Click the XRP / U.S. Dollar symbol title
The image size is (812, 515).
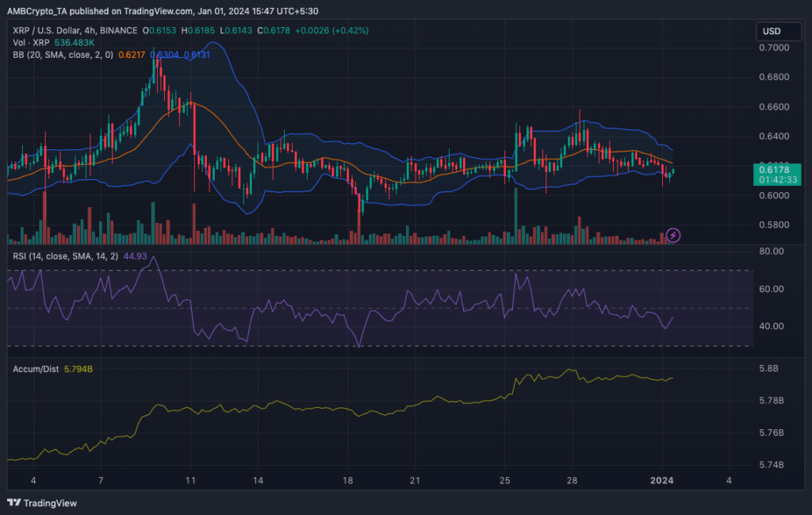[x=46, y=30]
